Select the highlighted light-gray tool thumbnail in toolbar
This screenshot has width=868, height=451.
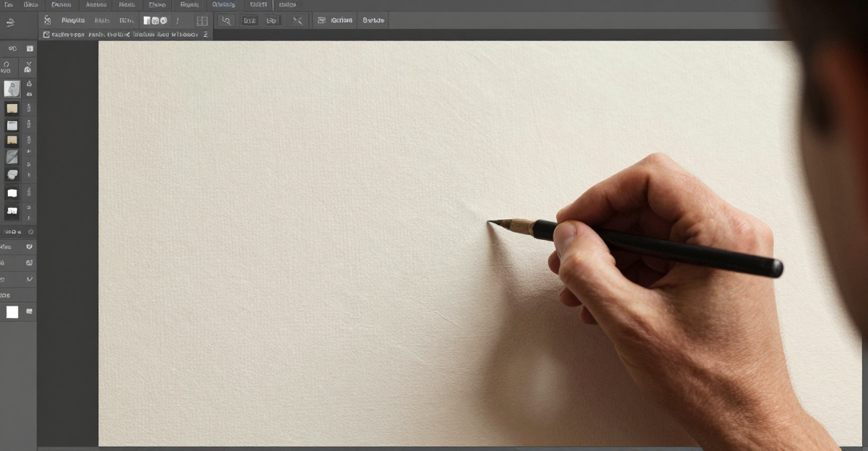coord(12,88)
